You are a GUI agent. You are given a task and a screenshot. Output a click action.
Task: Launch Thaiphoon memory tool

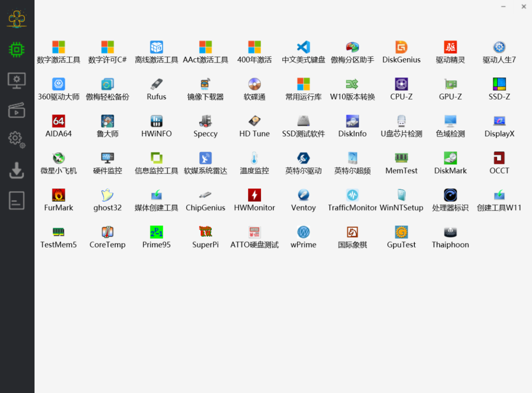pos(450,238)
